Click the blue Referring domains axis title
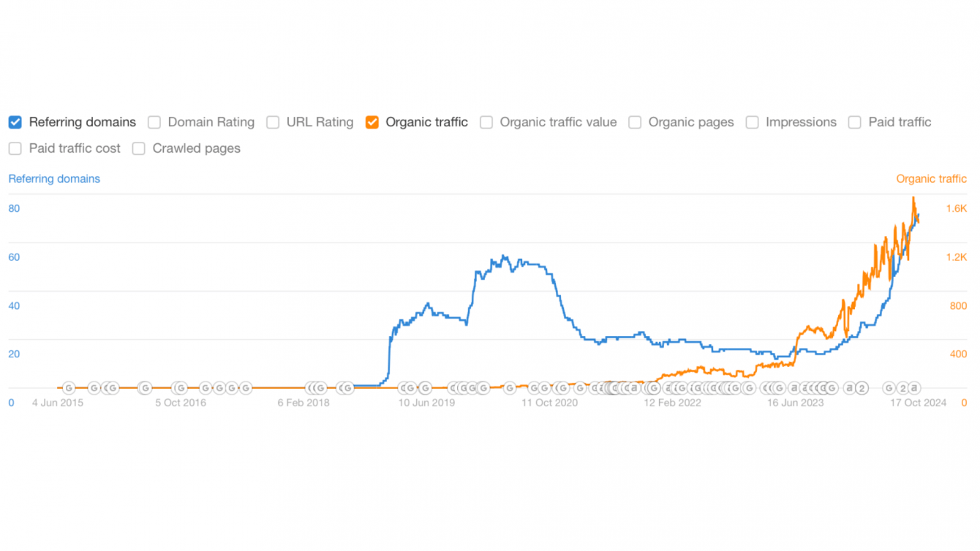Screen dimensions: 980x551 click(x=54, y=178)
